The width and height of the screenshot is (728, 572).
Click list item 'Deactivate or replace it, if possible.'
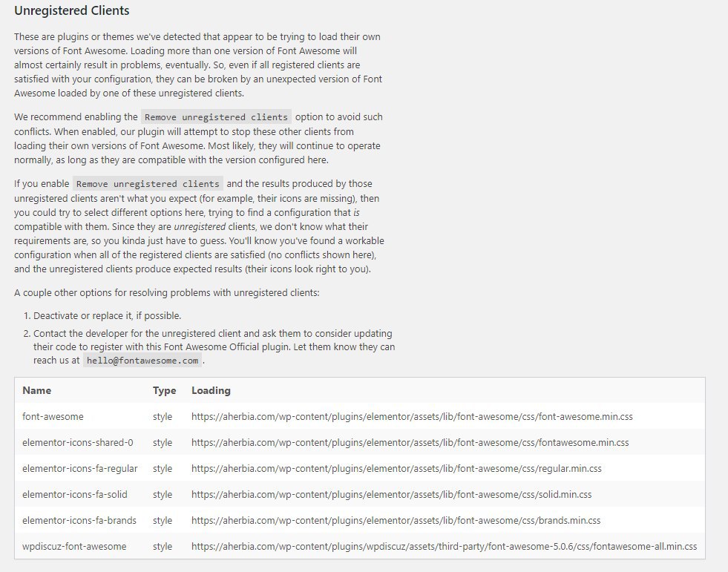[x=108, y=316]
